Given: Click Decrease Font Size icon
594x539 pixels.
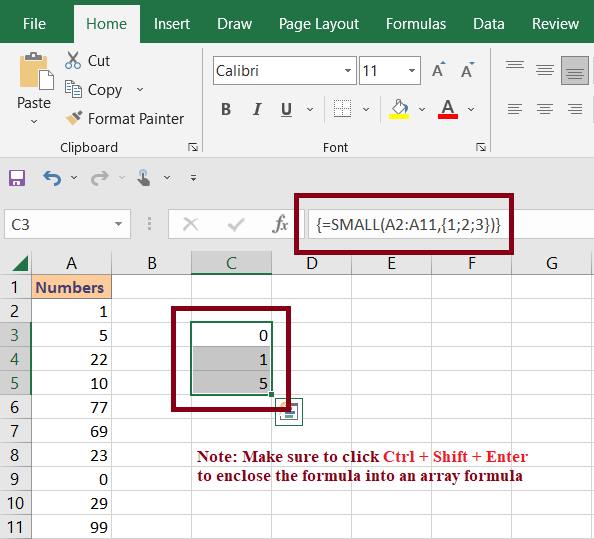Looking at the screenshot, I should click(467, 70).
